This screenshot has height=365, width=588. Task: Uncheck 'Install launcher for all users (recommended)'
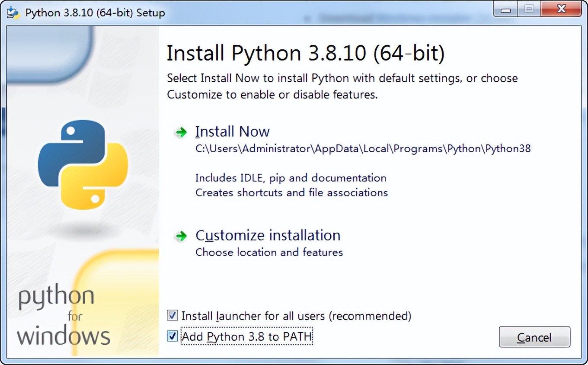tap(172, 316)
